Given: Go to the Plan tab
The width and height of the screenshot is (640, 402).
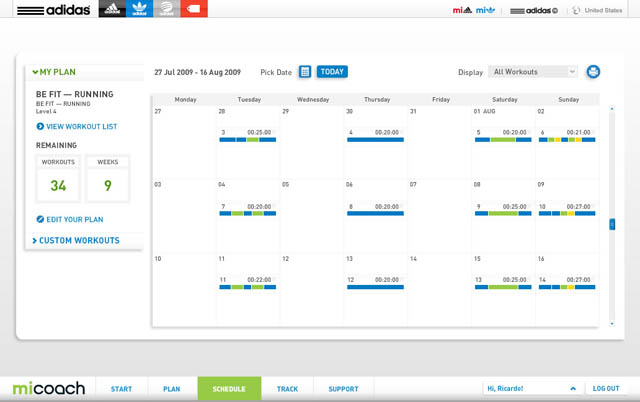Looking at the screenshot, I should click(x=171, y=388).
